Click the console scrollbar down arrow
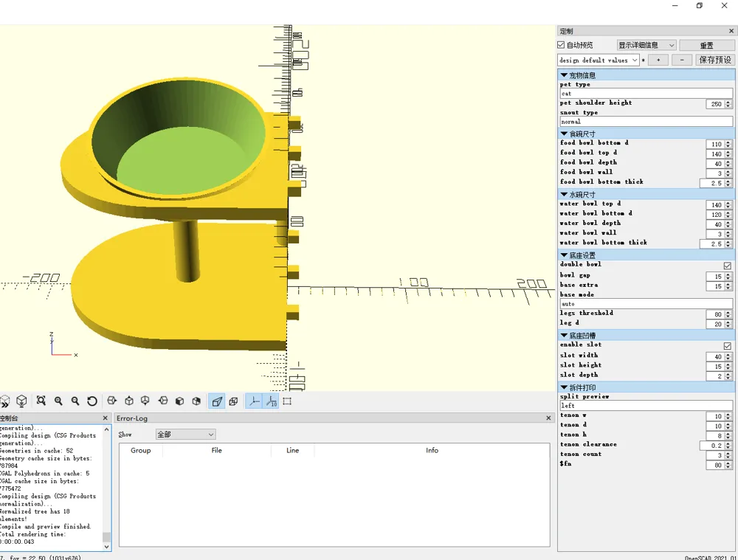 pyautogui.click(x=107, y=547)
